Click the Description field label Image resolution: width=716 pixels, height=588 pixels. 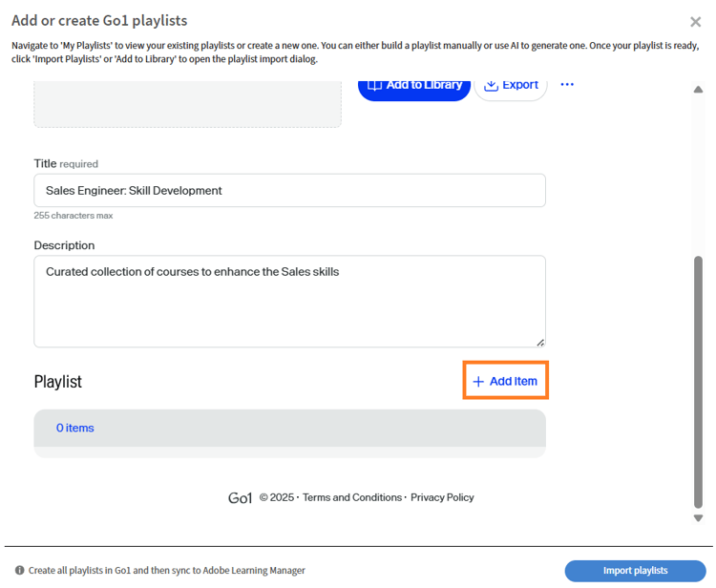[64, 245]
